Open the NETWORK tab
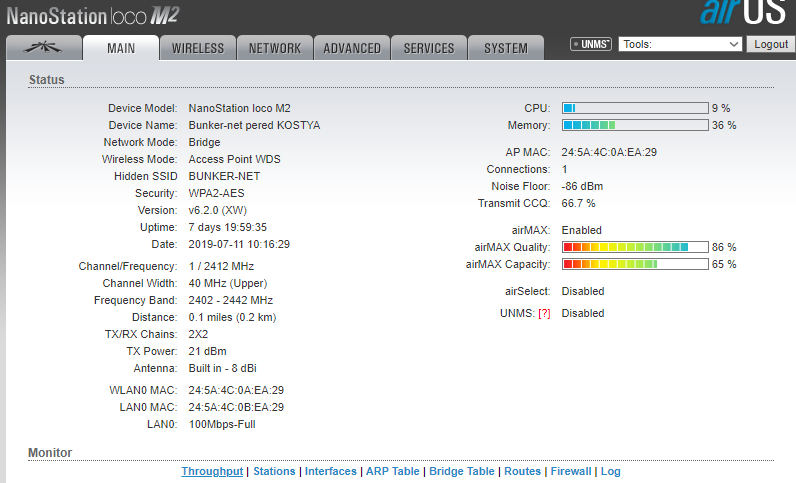The width and height of the screenshot is (796, 483). (275, 48)
